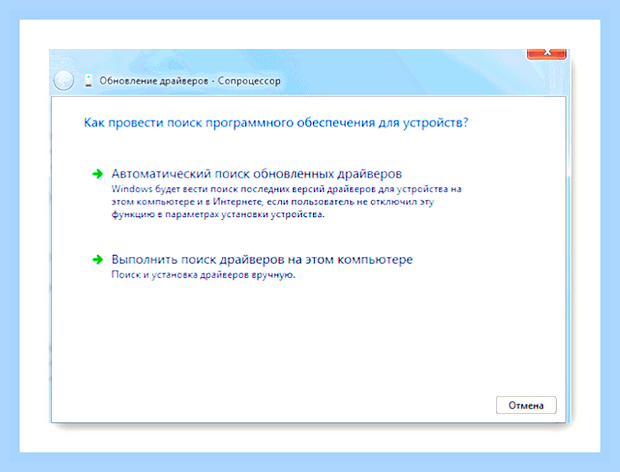Click text Поиск и установка драйверов вручную
The image size is (620, 472).
[203, 275]
